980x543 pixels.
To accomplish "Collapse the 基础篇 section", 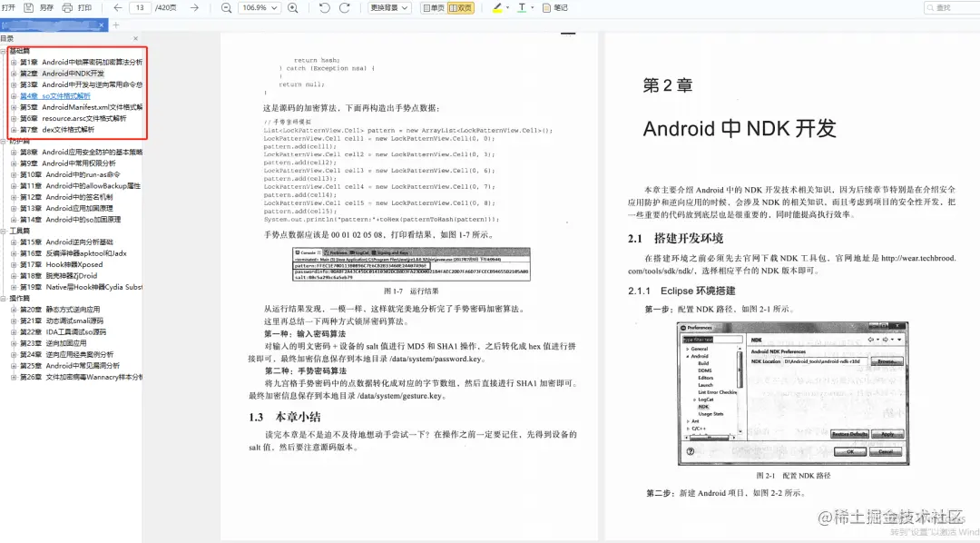I will coord(3,51).
